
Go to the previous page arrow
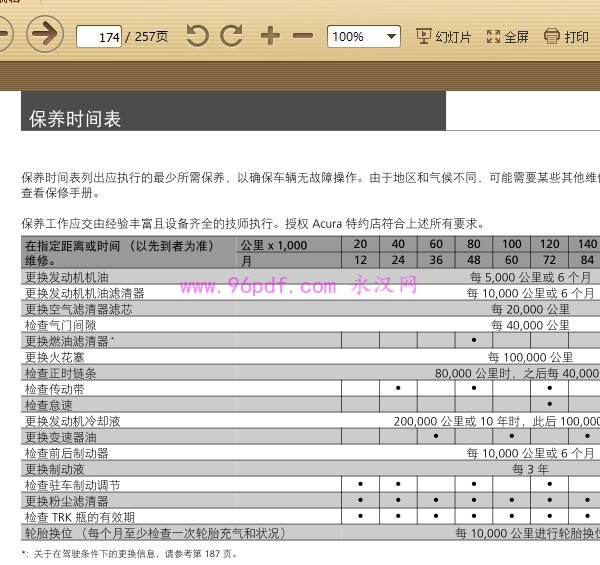pyautogui.click(x=4, y=36)
